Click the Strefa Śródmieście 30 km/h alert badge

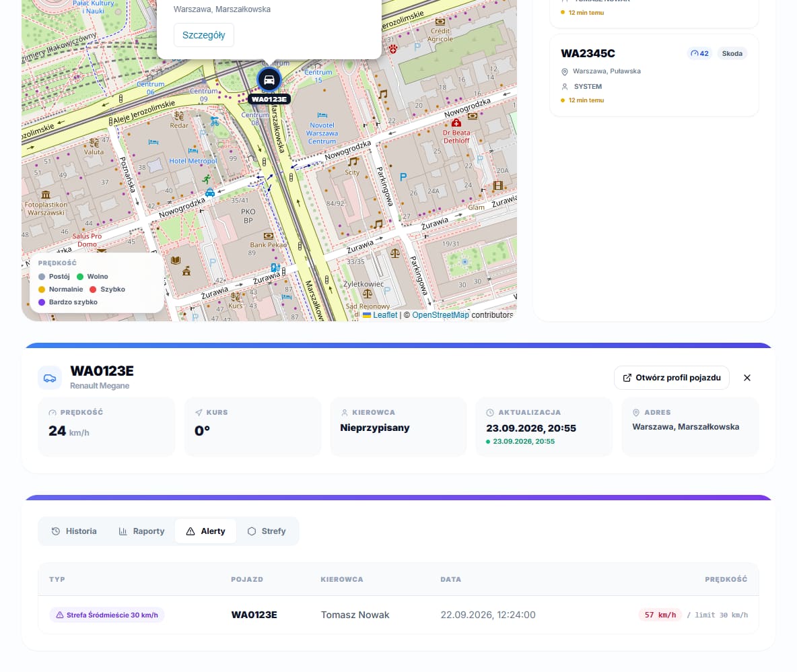[107, 615]
